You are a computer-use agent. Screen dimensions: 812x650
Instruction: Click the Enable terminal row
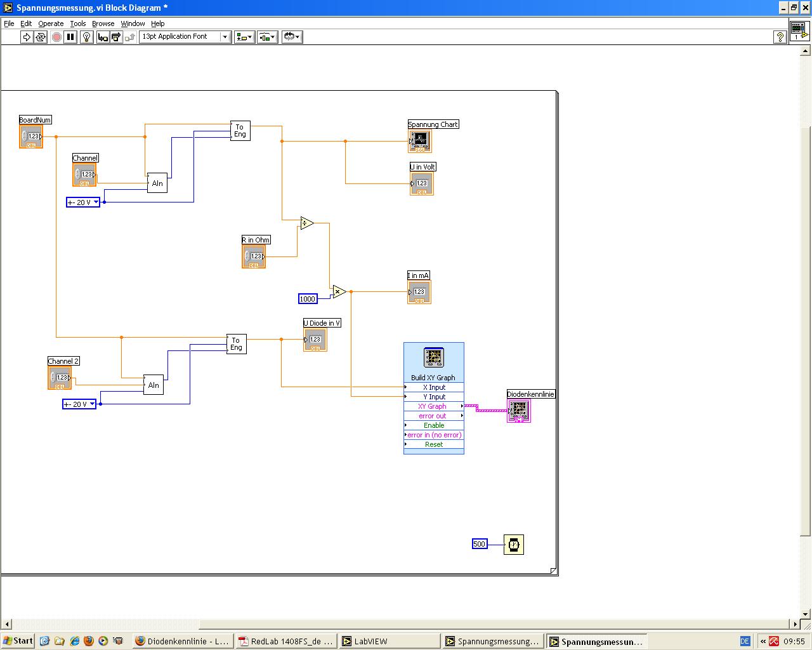(434, 425)
